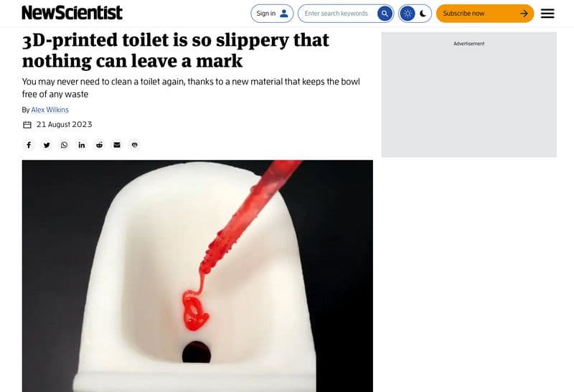574x392 pixels.
Task: Share article via WhatsApp icon
Action: point(64,145)
